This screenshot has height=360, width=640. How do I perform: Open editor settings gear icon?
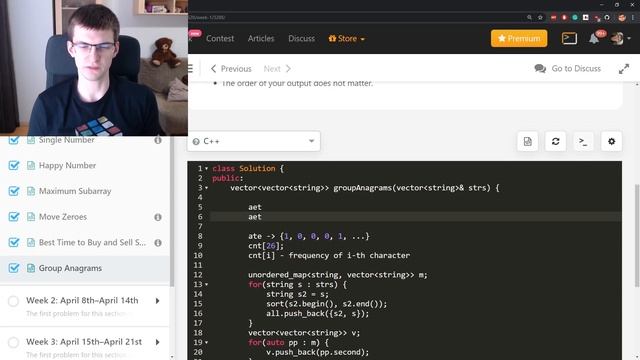(x=611, y=141)
